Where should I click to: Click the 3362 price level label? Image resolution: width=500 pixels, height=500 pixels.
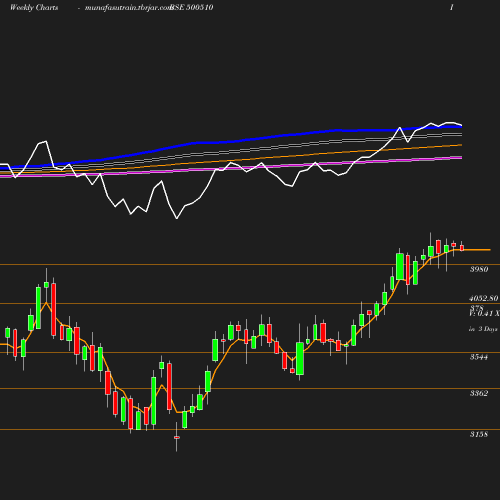coord(479,393)
